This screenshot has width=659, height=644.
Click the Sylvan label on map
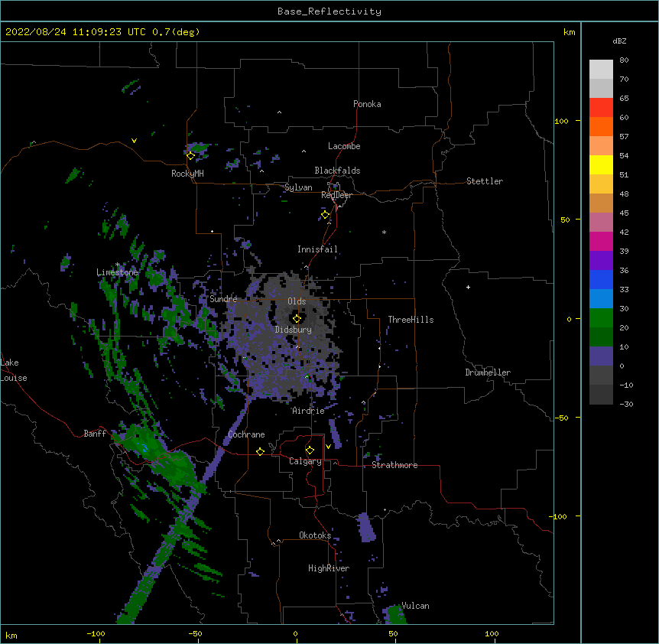point(298,187)
